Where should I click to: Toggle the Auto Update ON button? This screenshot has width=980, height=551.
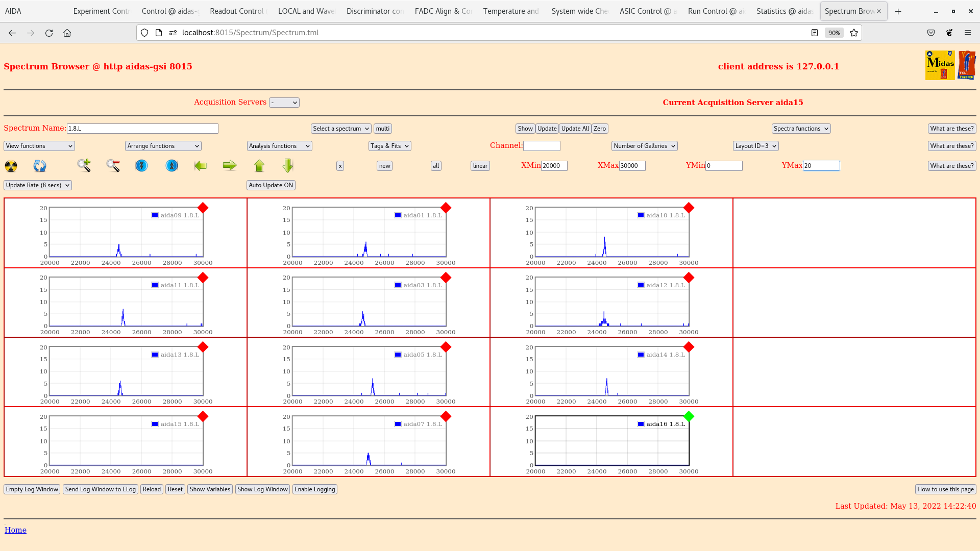coord(271,185)
